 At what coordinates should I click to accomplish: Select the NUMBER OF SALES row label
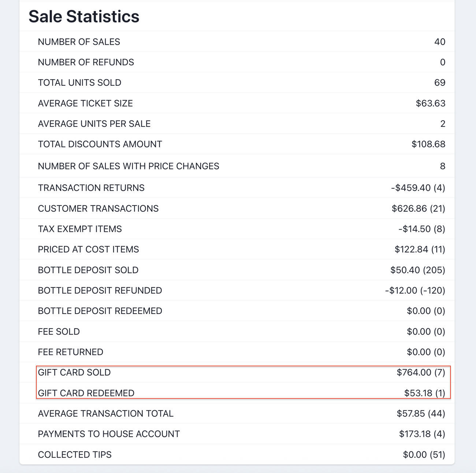[79, 42]
